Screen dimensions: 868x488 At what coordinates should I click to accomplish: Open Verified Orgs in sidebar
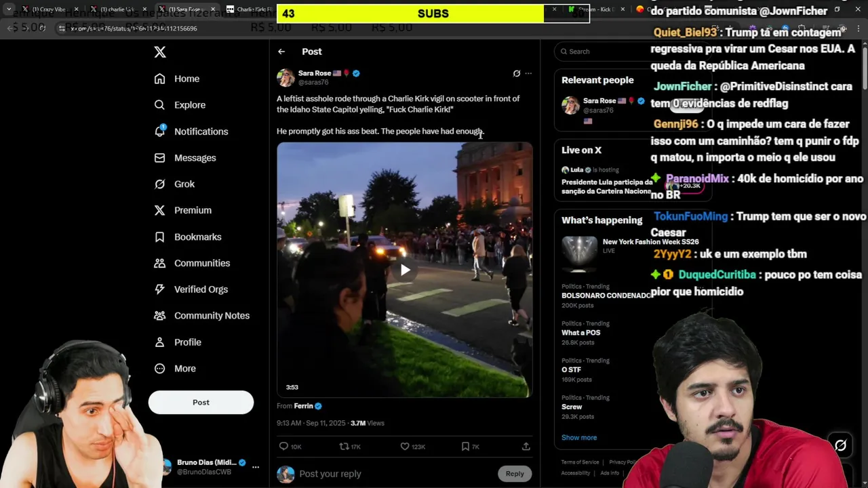tap(191, 289)
